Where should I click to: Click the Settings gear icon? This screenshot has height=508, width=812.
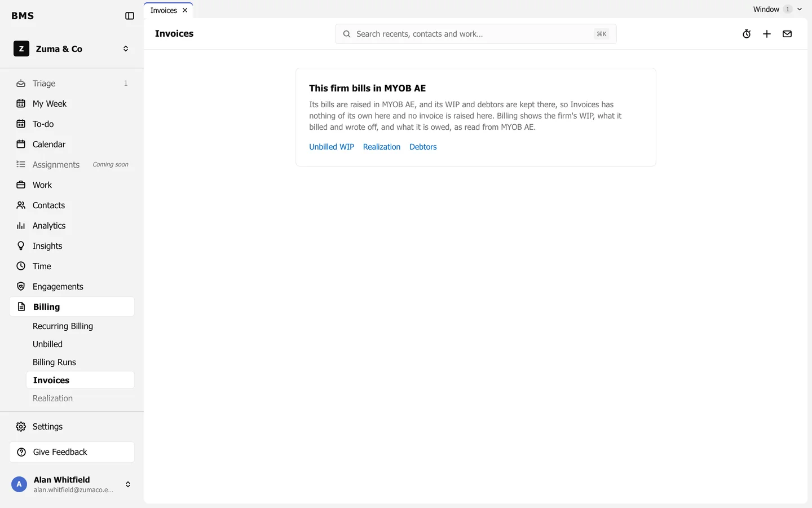[21, 427]
